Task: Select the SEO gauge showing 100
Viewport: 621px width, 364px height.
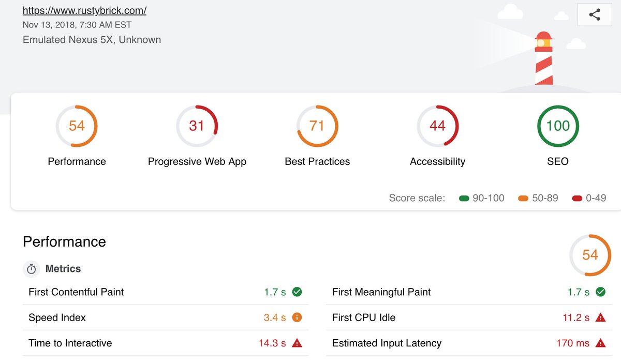Action: point(557,126)
